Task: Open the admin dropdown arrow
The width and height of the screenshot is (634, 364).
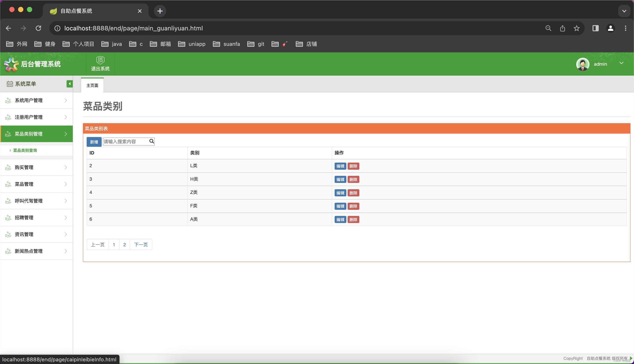Action: 621,63
